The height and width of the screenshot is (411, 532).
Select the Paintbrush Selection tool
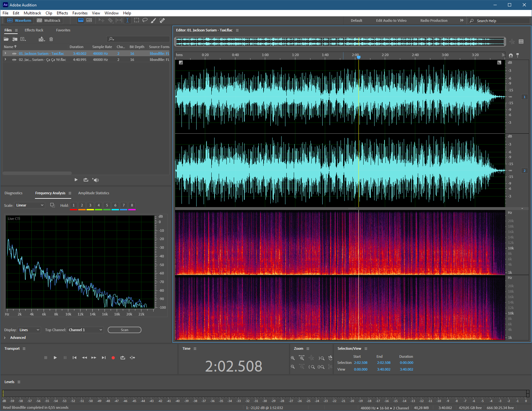click(154, 20)
